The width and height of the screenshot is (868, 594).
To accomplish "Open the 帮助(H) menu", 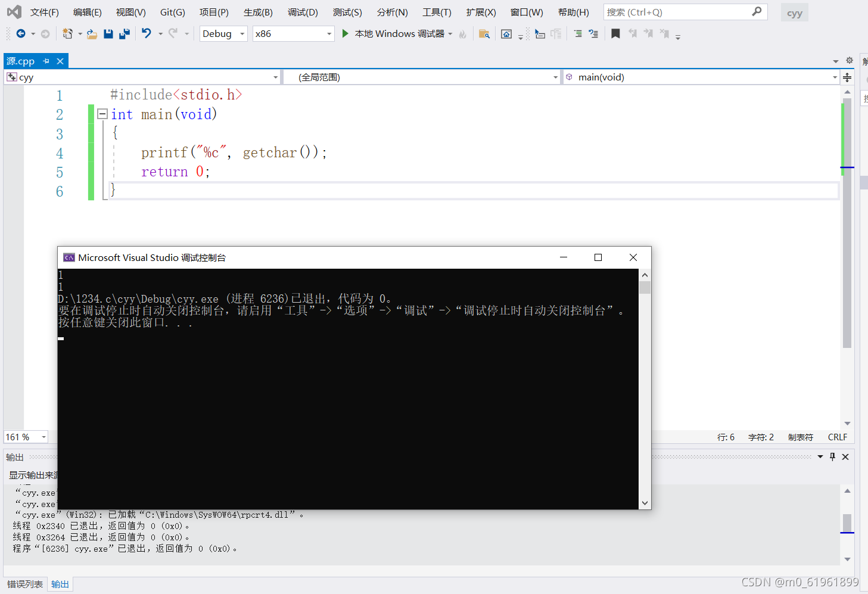I will 573,12.
